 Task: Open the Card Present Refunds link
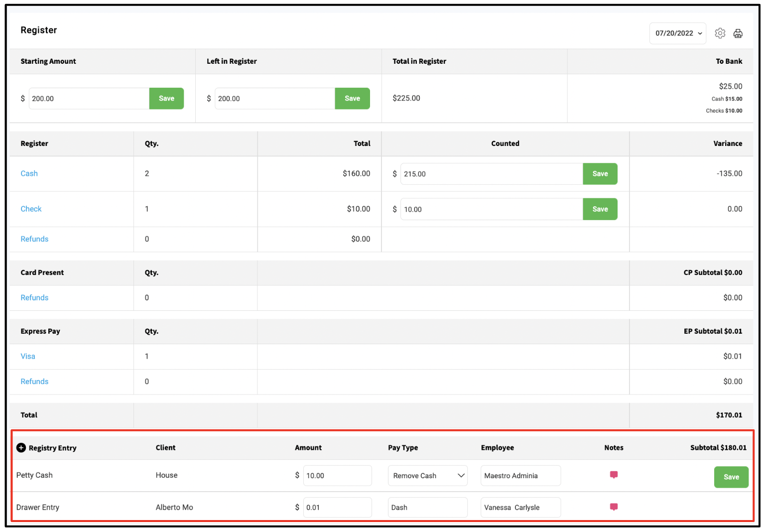[34, 297]
